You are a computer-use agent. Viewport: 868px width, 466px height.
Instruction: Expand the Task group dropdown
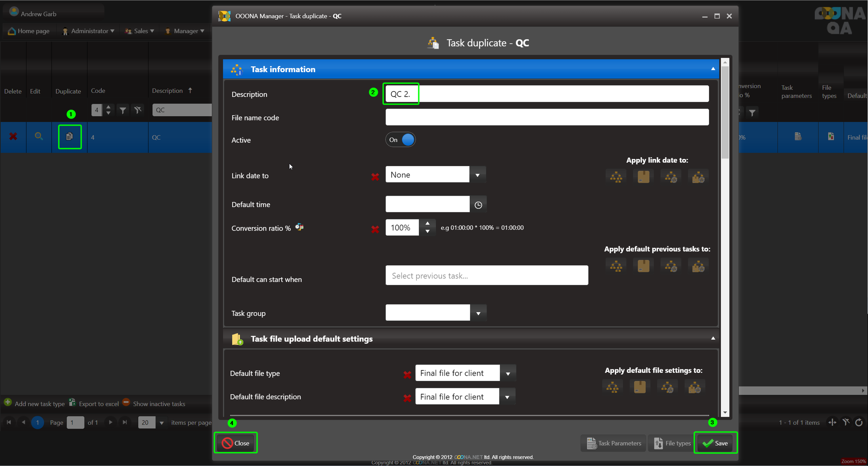point(478,313)
